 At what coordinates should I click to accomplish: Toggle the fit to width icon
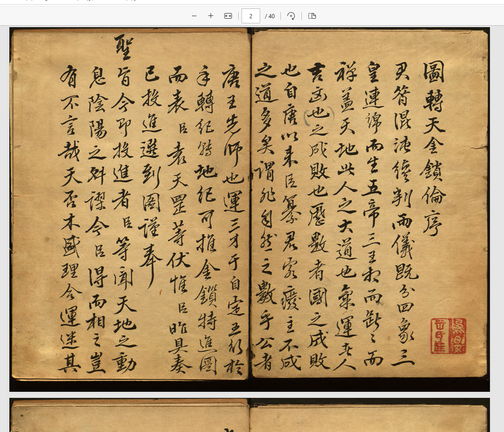(228, 16)
